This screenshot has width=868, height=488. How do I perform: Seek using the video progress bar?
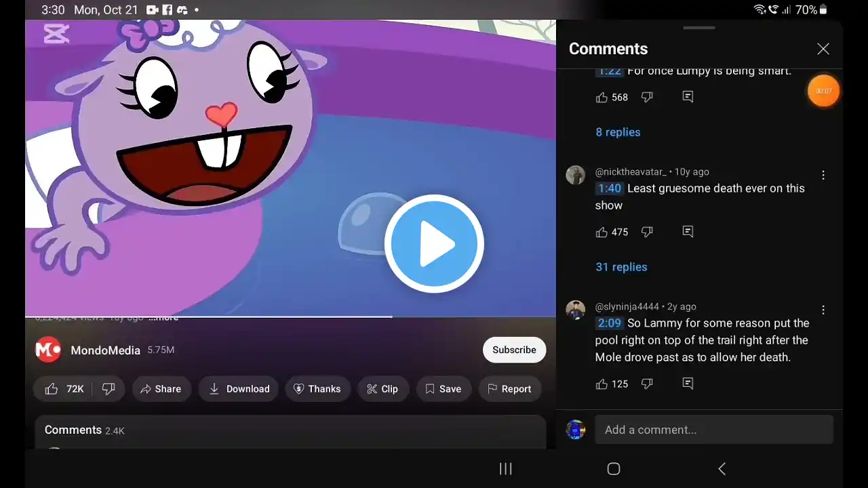[290, 317]
